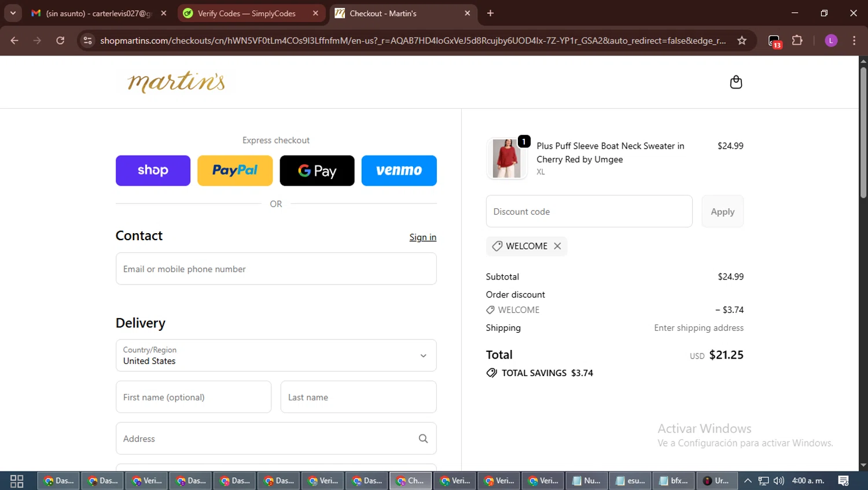Click the − $3.74 discount amount
Image resolution: width=868 pixels, height=490 pixels.
pos(730,310)
